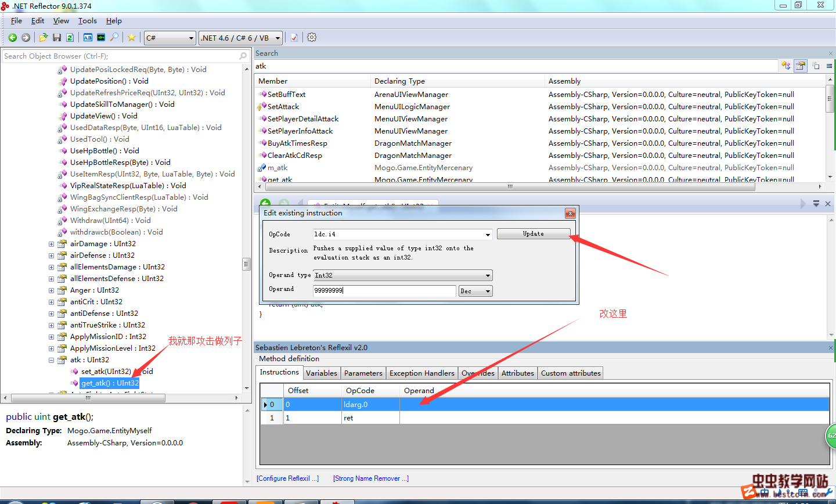
Task: Click the magnifying glass Search toolbar icon
Action: pos(114,38)
